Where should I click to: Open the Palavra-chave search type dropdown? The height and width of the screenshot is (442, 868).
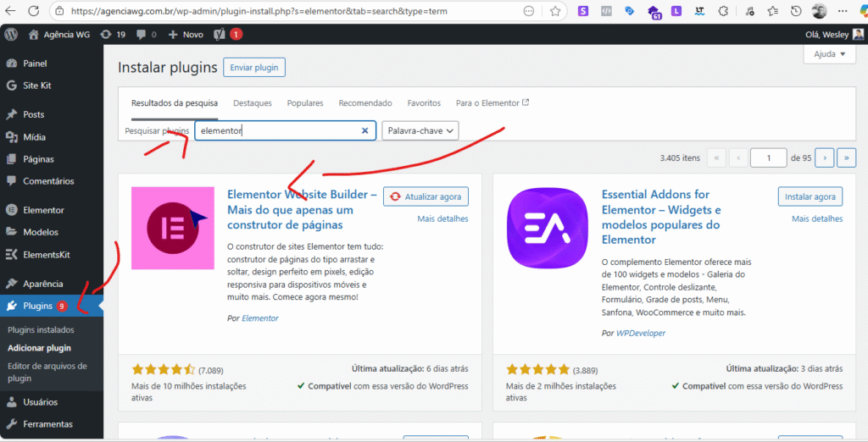420,130
